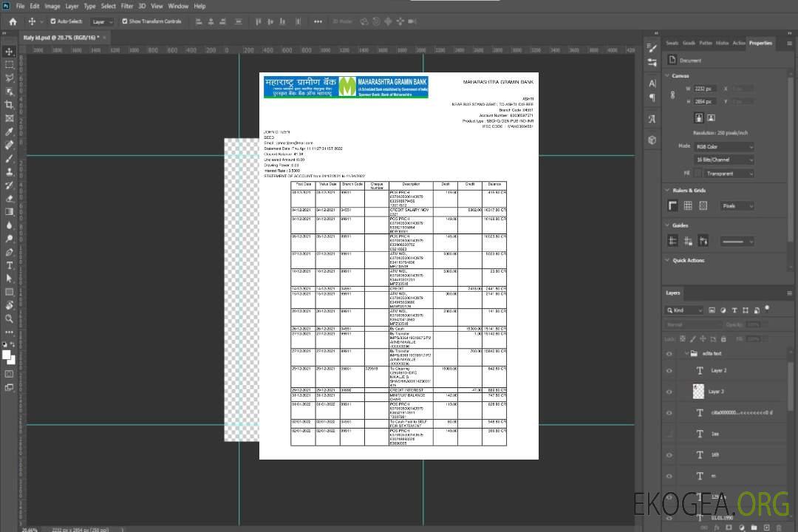This screenshot has height=532, width=798.
Task: Hide the 'm' text layer
Action: tap(669, 476)
